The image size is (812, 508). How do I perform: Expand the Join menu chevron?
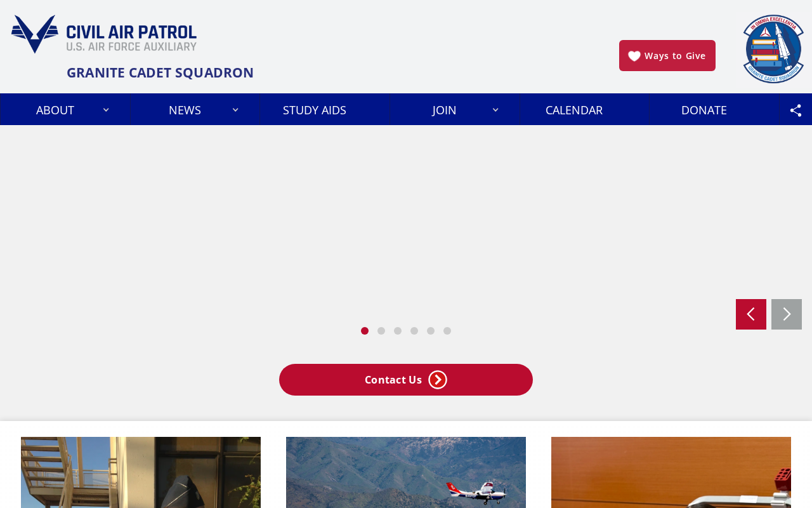point(495,110)
